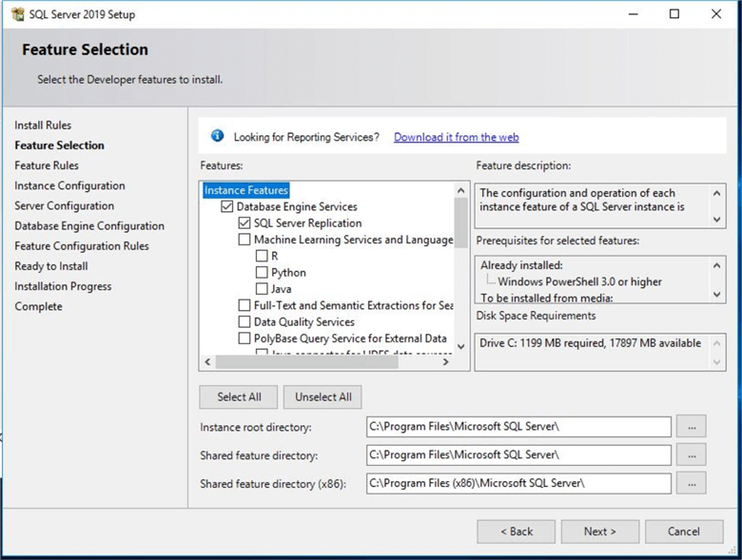Check the Data Quality Services box
Viewport: 742px width, 560px height.
[244, 322]
